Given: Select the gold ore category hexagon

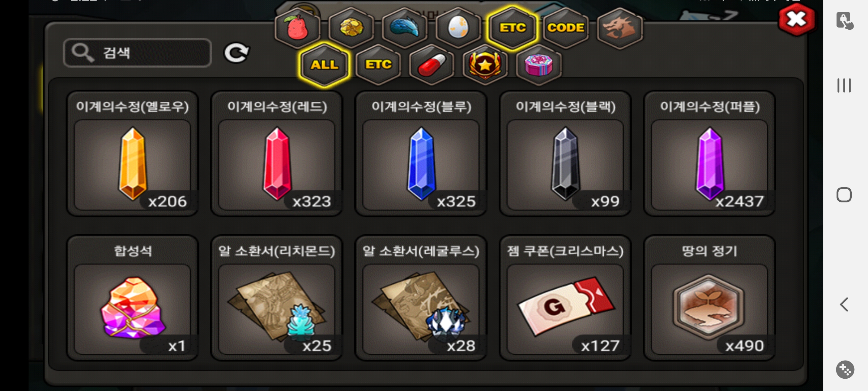Looking at the screenshot, I should 351,28.
